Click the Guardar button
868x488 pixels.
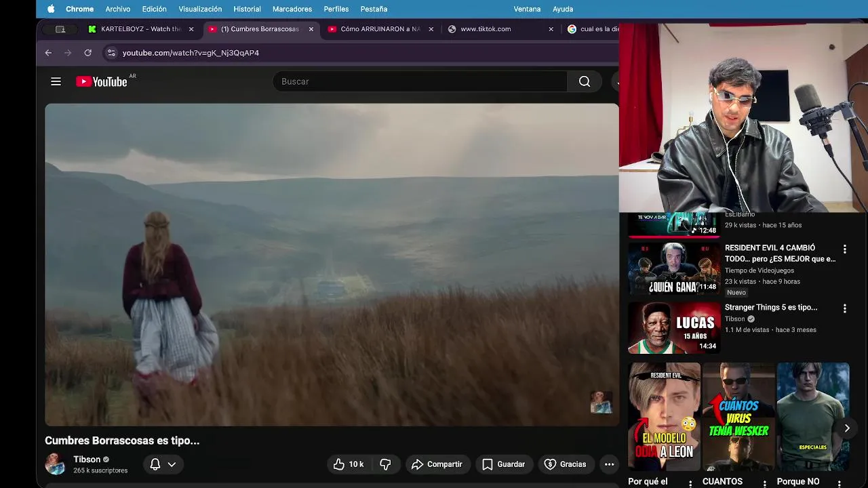pos(503,464)
